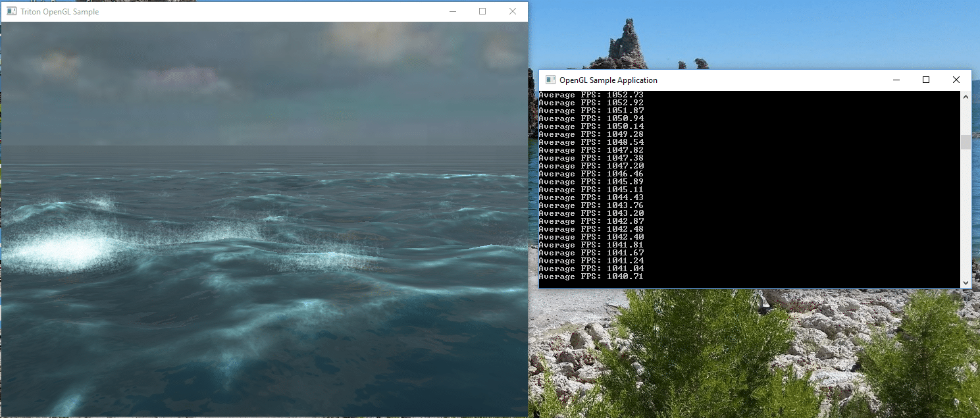Click the 'Average FPS: 1045.11' console line
980x418 pixels.
click(591, 190)
